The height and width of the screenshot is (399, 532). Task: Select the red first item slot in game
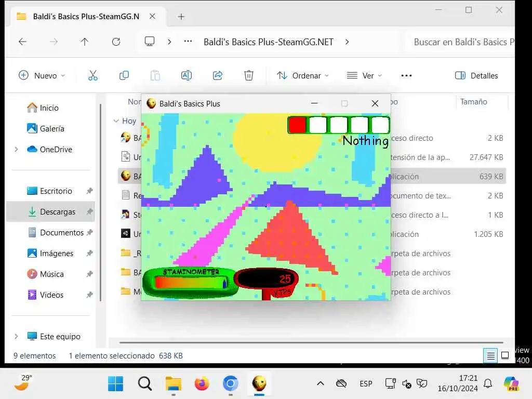298,125
